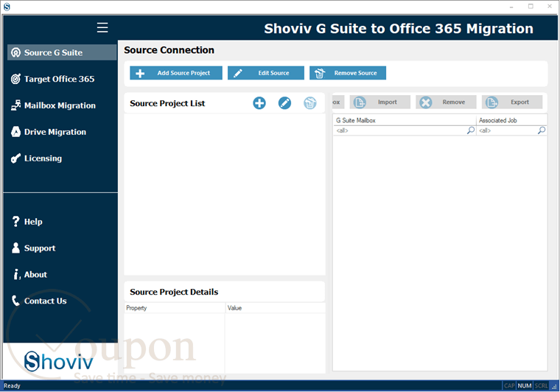The width and height of the screenshot is (560, 392).
Task: Click Licensing key icon
Action: 15,158
